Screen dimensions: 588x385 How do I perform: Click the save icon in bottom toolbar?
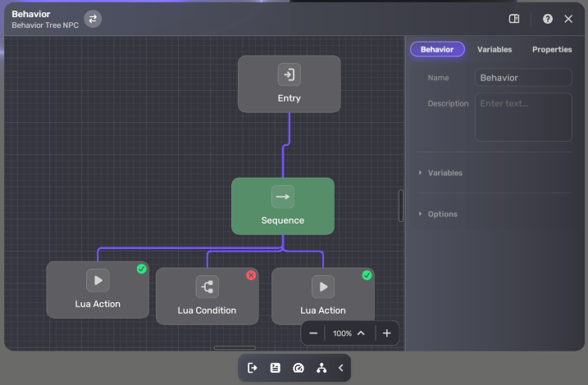tap(276, 368)
